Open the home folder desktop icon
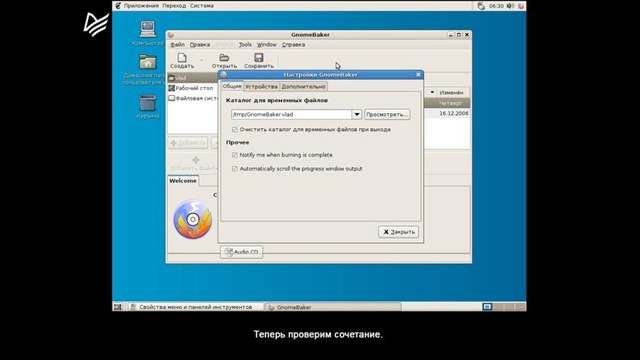Image resolution: width=640 pixels, height=360 pixels. click(x=147, y=62)
